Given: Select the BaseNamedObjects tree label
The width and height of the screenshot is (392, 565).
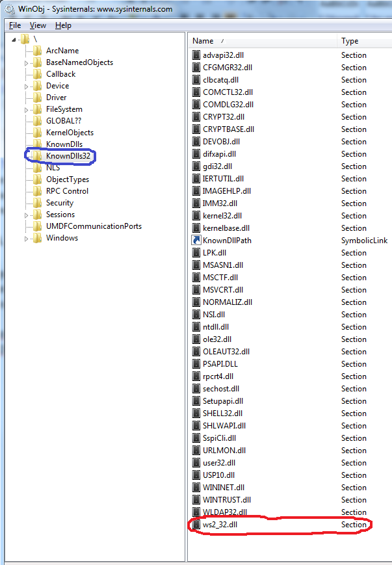Looking at the screenshot, I should pyautogui.click(x=79, y=62).
